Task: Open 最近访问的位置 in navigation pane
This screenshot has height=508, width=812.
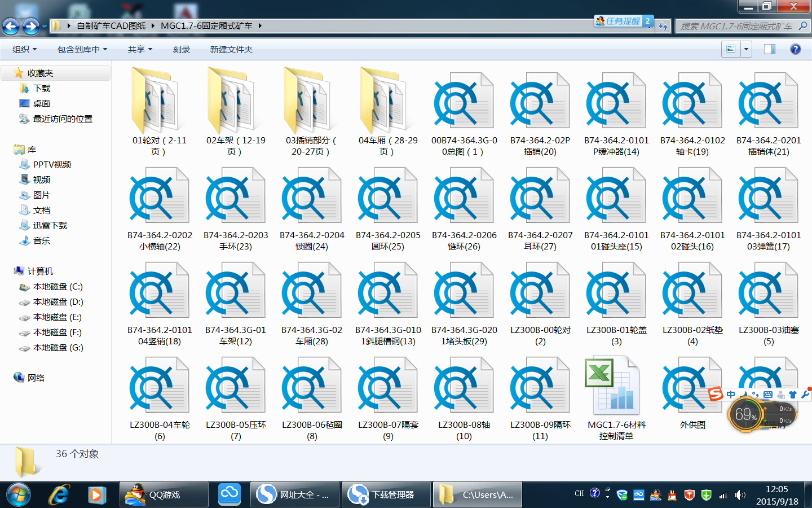Action: [63, 119]
